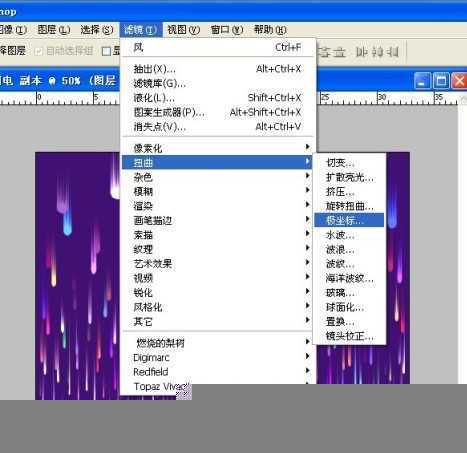The width and height of the screenshot is (467, 453).
Task: Expand the 模糊 submenu arrow
Action: tap(308, 190)
